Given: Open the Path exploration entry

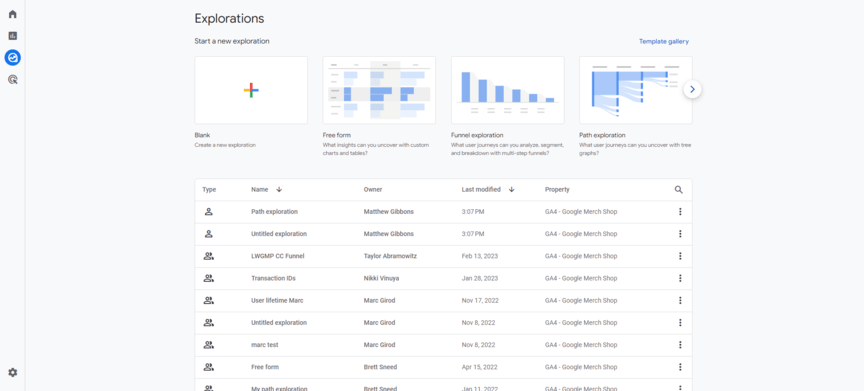Looking at the screenshot, I should coord(274,211).
